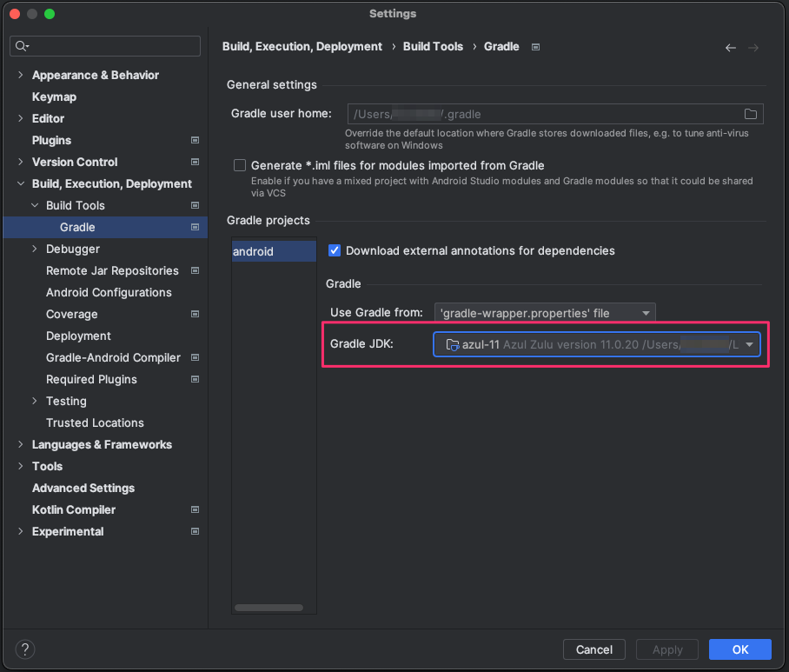
Task: Click the project-level icon beside Coverage
Action: (195, 314)
